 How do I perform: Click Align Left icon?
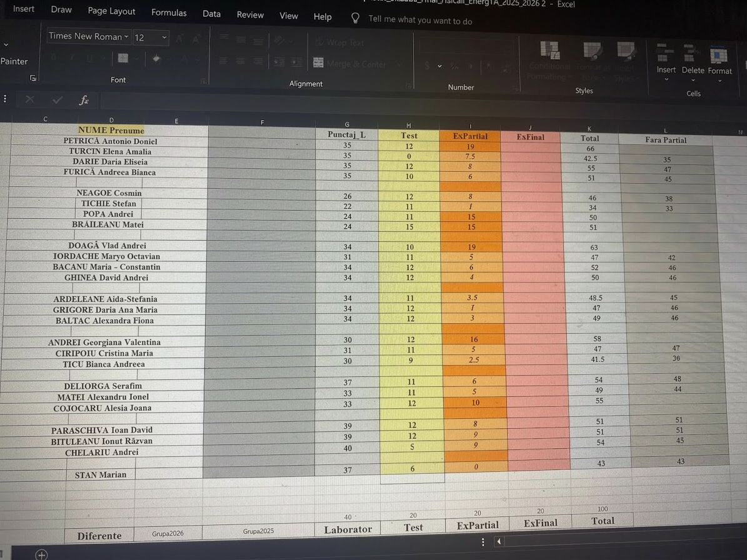point(223,61)
